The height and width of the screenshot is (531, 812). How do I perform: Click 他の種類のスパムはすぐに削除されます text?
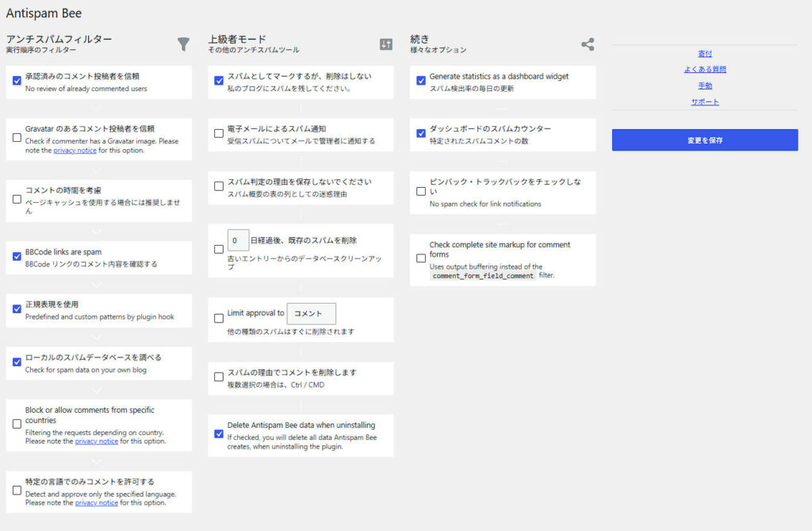(x=290, y=332)
